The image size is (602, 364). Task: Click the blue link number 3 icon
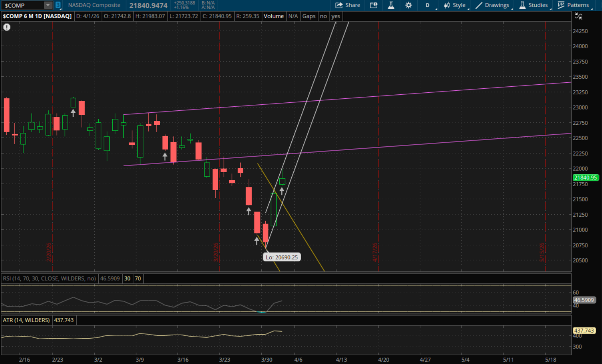coord(58,5)
